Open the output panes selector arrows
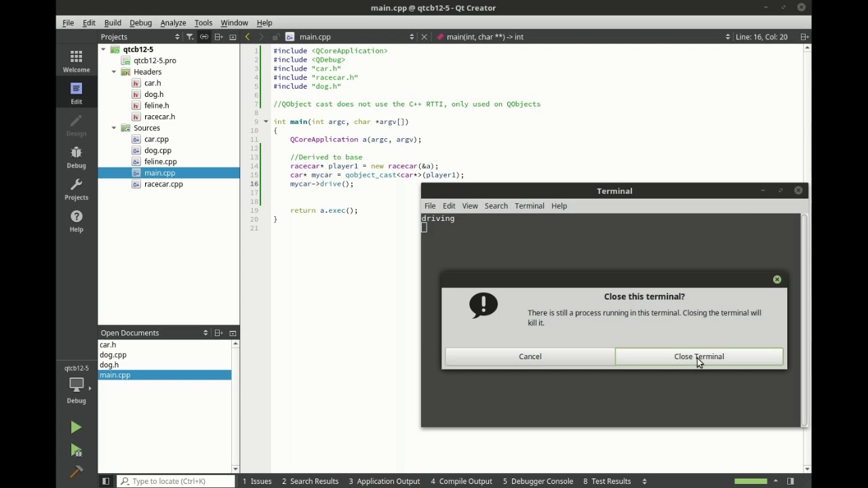 (644, 481)
